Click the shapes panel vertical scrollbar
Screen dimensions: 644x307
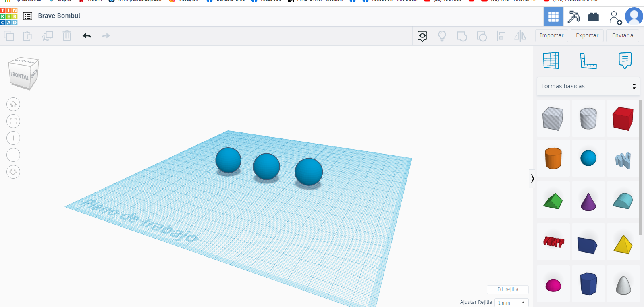click(640, 167)
